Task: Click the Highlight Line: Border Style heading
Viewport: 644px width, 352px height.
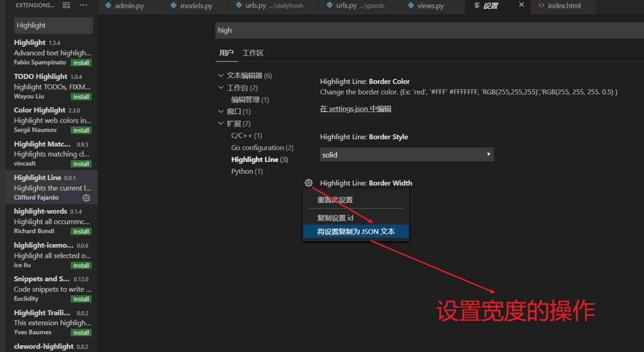Action: click(364, 137)
